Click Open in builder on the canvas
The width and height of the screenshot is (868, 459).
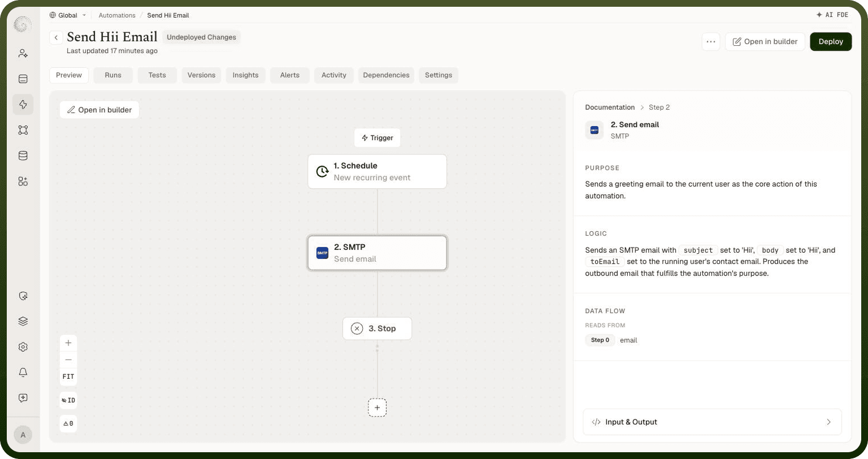pos(99,110)
